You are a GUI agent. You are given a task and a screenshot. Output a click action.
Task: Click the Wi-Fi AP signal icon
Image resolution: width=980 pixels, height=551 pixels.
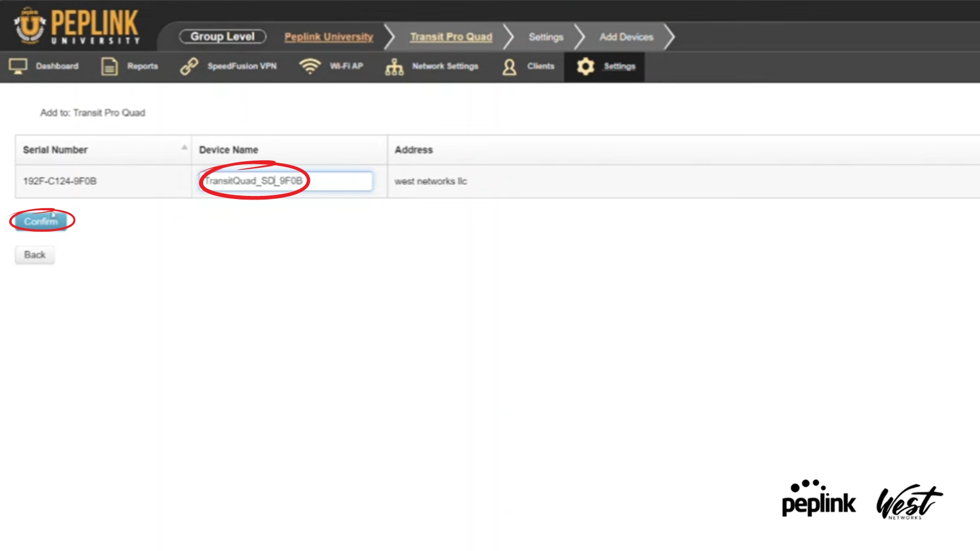[310, 66]
